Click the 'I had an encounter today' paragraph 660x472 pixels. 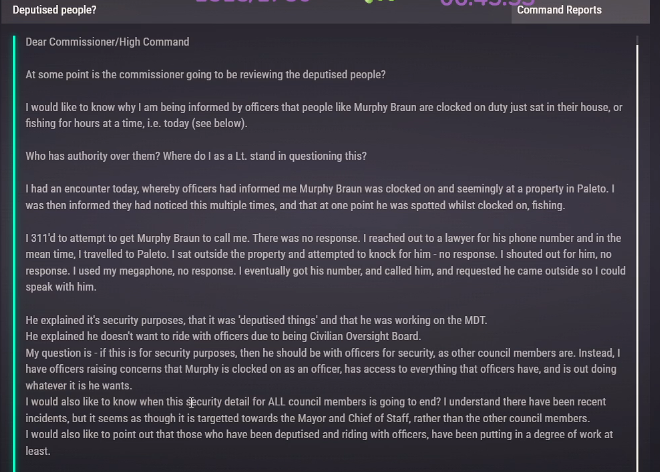tap(320, 197)
